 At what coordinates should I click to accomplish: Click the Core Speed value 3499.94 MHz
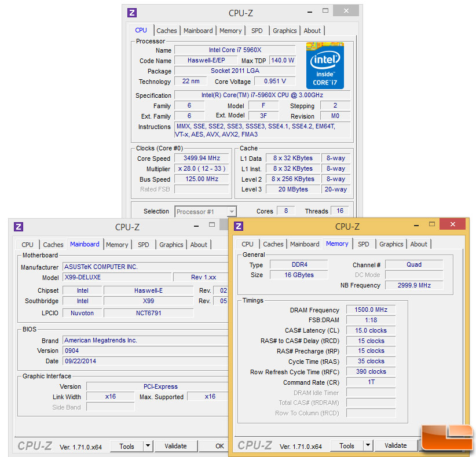click(x=202, y=158)
